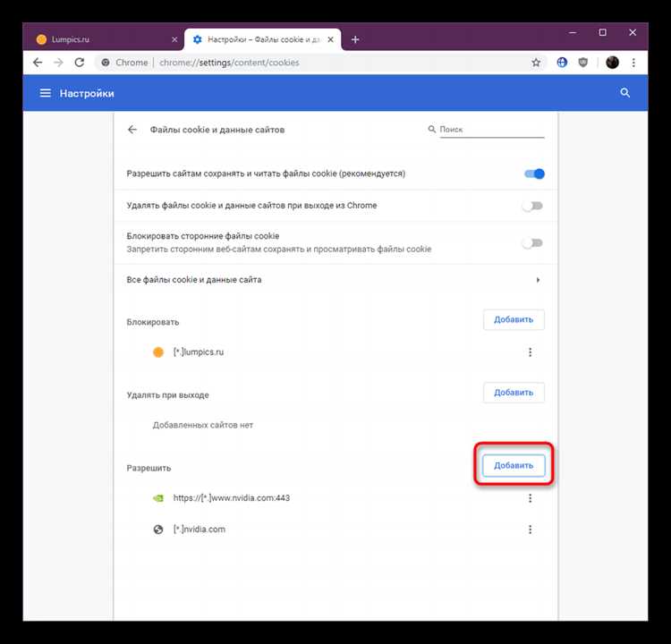Open more options for www.nvidia.com:443 entry
Viewport: 671px width, 644px height.
(x=531, y=498)
